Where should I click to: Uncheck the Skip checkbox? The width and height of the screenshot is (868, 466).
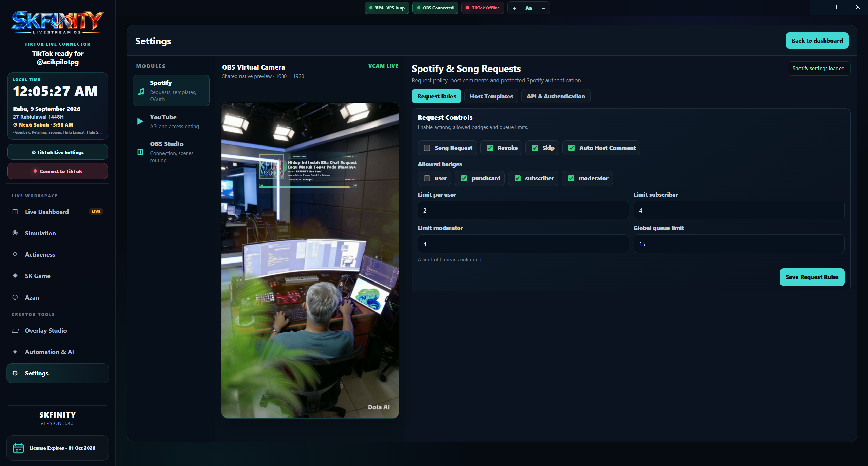tap(535, 148)
